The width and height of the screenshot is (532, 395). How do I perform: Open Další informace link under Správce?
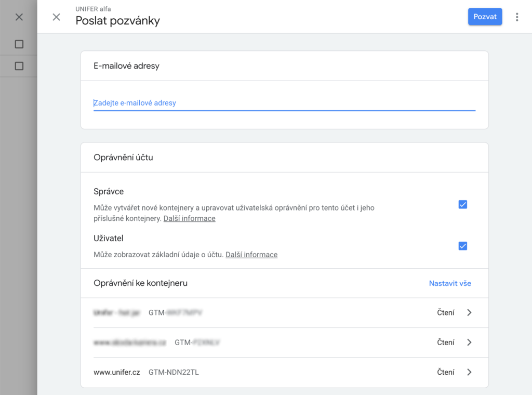click(189, 219)
